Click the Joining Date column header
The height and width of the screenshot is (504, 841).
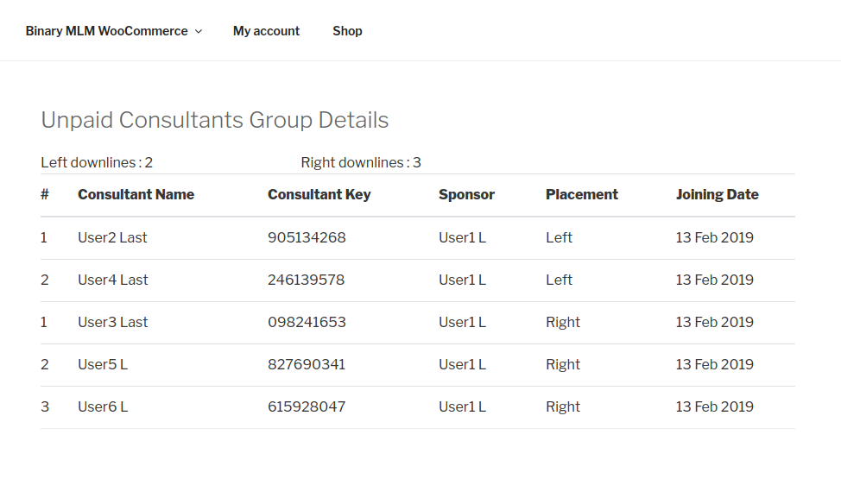[x=717, y=194]
